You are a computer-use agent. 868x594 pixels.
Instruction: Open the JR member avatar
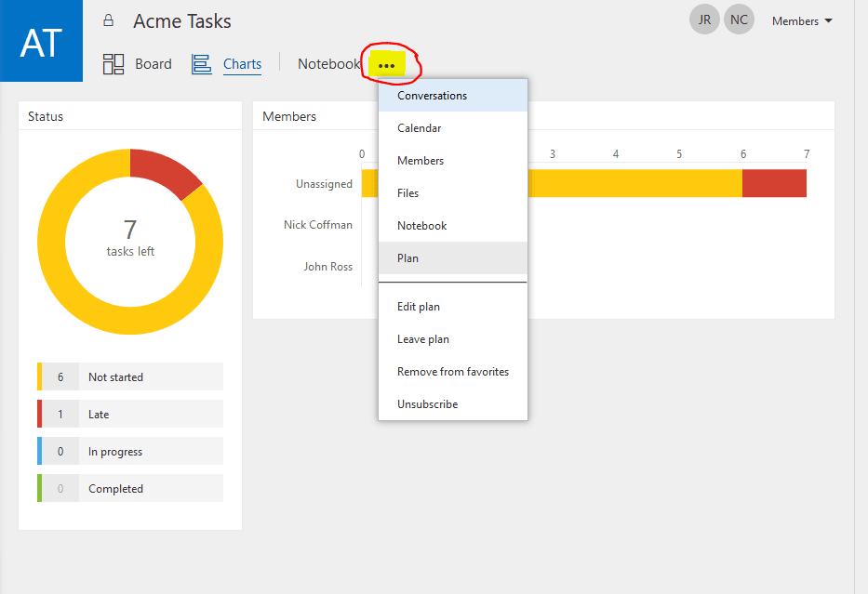click(704, 19)
